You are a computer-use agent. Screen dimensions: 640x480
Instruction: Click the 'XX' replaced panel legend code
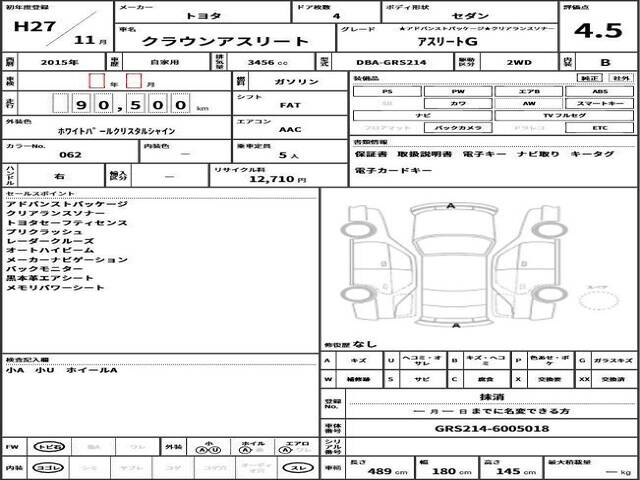click(583, 380)
